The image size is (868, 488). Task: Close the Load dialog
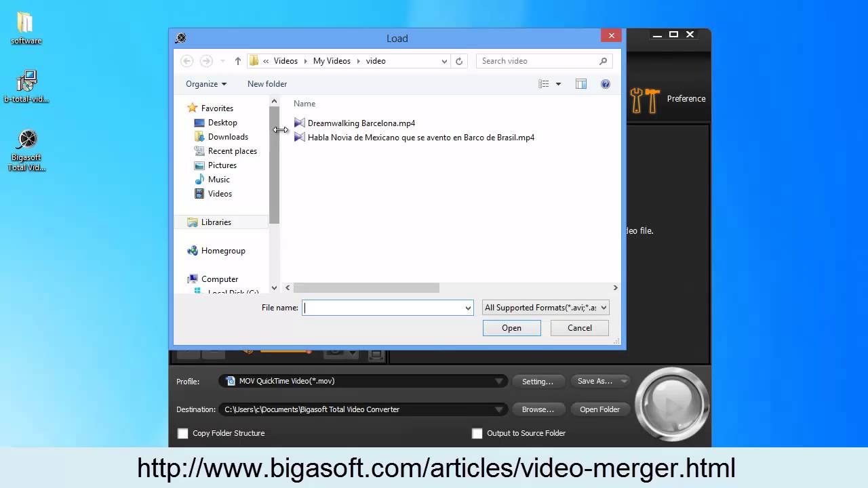(x=611, y=36)
